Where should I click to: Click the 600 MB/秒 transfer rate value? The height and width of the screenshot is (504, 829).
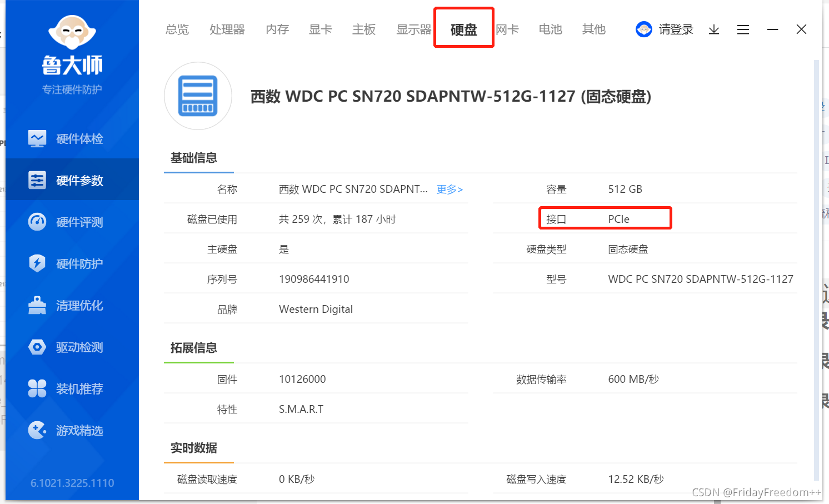pyautogui.click(x=633, y=379)
